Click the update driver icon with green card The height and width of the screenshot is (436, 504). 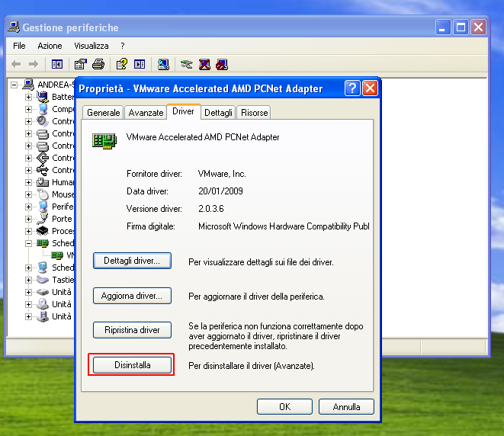point(187,65)
